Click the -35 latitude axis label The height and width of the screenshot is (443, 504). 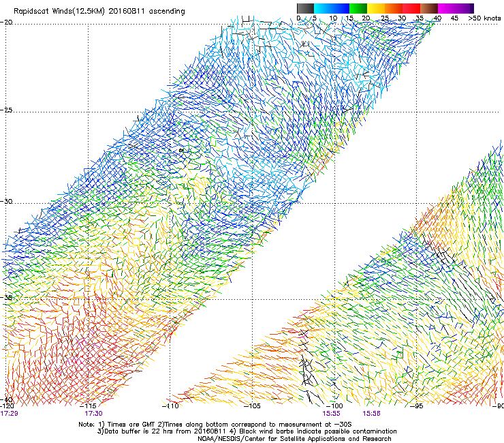tap(7, 297)
